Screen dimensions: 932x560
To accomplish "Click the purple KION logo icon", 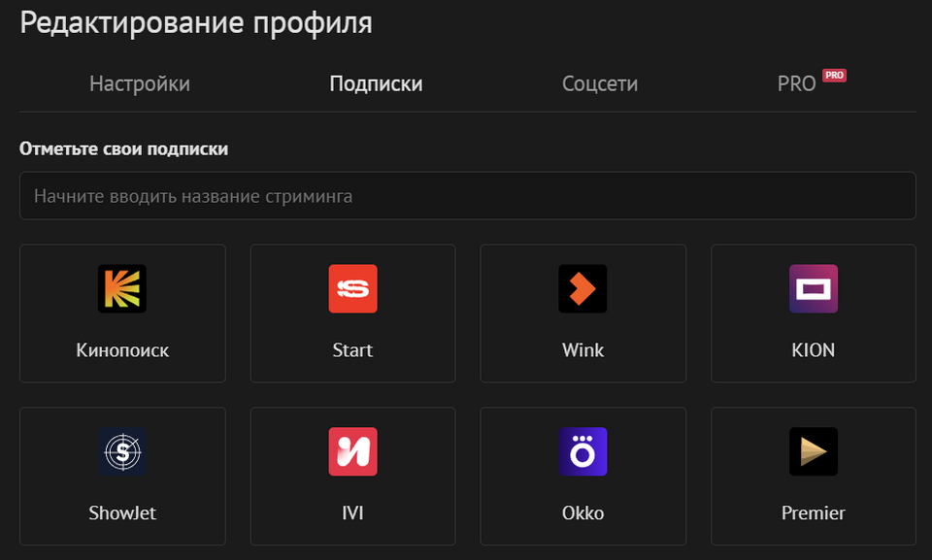I will coord(813,288).
